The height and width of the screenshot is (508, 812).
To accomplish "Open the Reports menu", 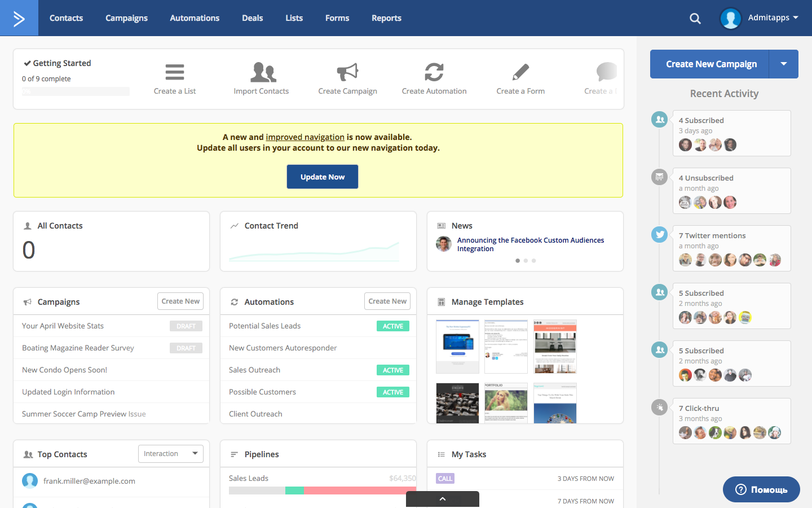I will tap(386, 18).
